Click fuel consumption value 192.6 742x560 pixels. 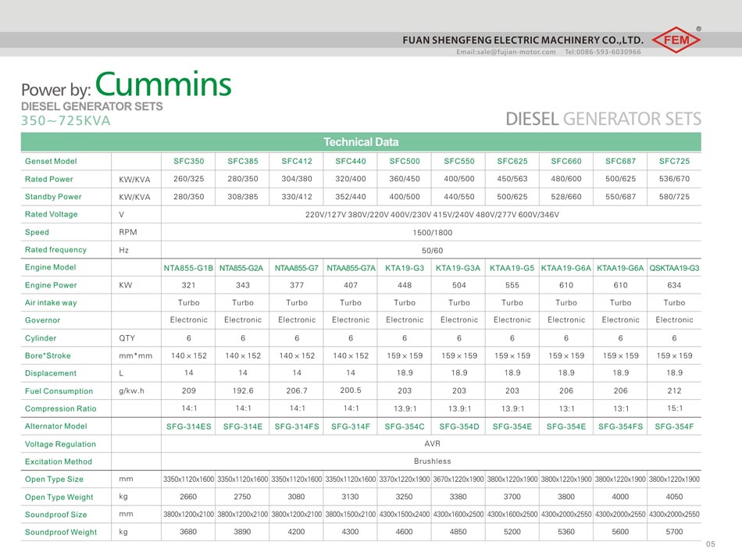243,391
